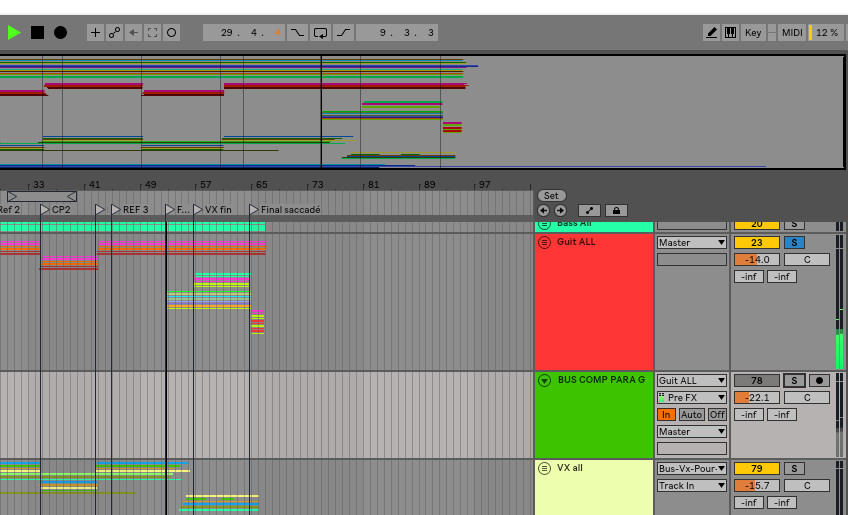This screenshot has width=848, height=515.
Task: Click bar 73 on the beat ruler
Action: [x=317, y=184]
